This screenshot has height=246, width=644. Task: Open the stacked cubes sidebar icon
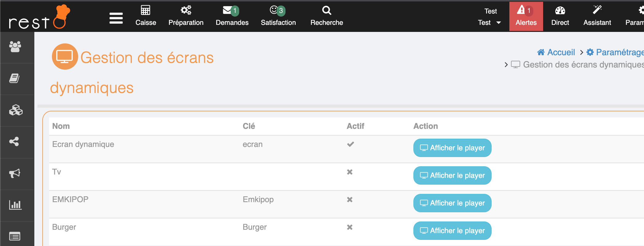pyautogui.click(x=16, y=110)
